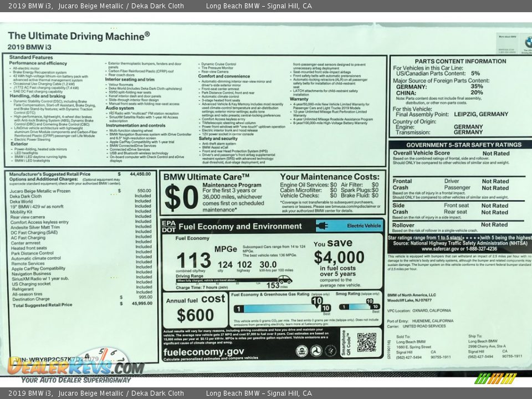This screenshot has width=532, height=399.
Task: Click the EPA seal icon beside fueleconomy.gov
Action: [301, 351]
